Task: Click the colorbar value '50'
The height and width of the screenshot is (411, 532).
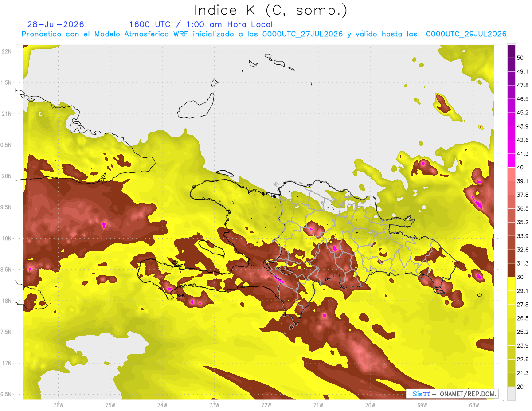Action: [520, 58]
